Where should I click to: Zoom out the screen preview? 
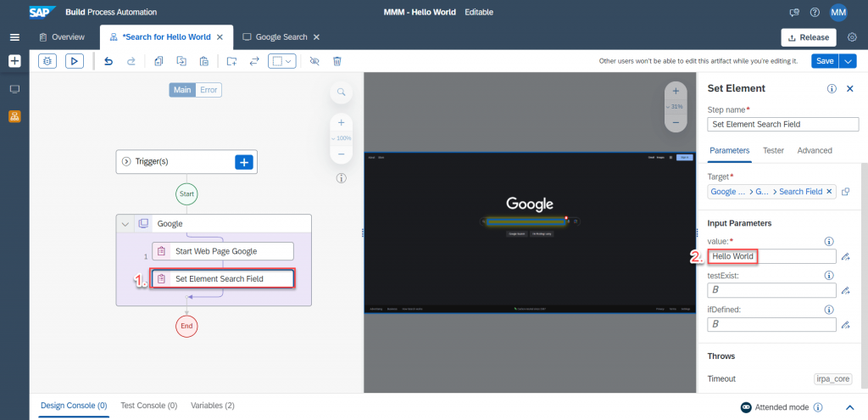pyautogui.click(x=676, y=122)
